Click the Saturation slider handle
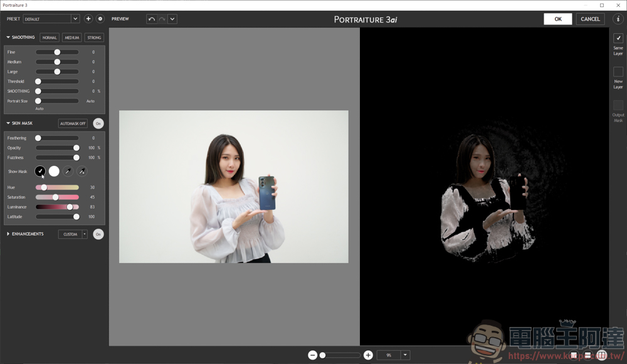This screenshot has width=627, height=364. (x=56, y=197)
